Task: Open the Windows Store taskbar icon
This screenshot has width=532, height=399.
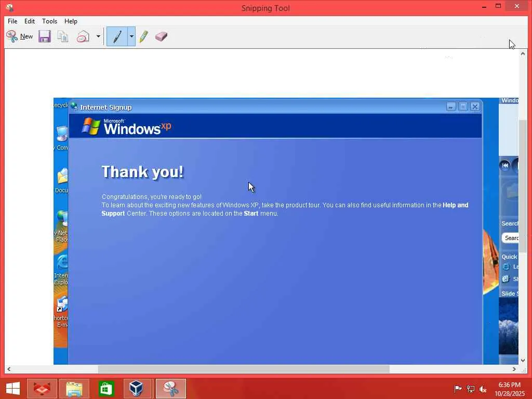Action: coord(106,389)
